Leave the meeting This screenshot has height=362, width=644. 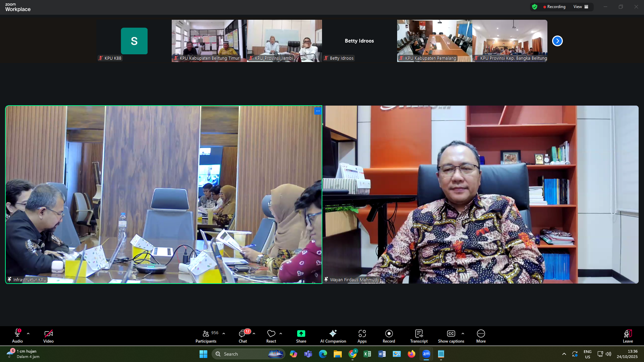click(628, 336)
